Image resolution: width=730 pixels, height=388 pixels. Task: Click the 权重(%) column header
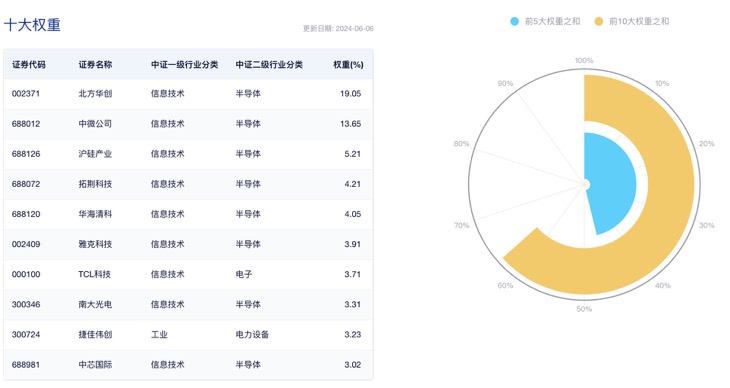coord(348,65)
